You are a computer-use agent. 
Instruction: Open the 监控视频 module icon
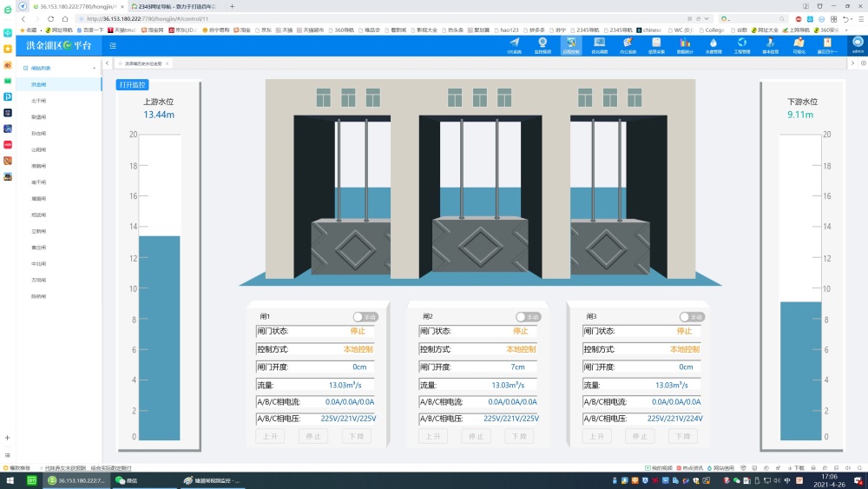(542, 44)
